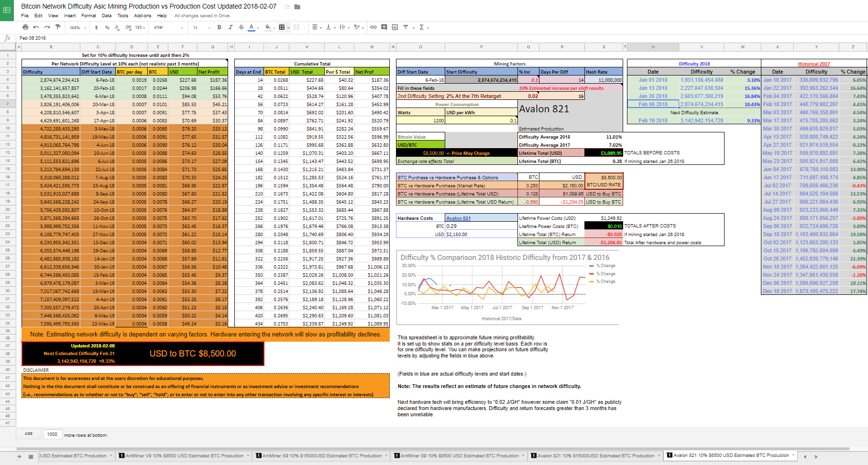The height and width of the screenshot is (465, 868).
Task: Open the cell borders menu
Action: (x=284, y=27)
